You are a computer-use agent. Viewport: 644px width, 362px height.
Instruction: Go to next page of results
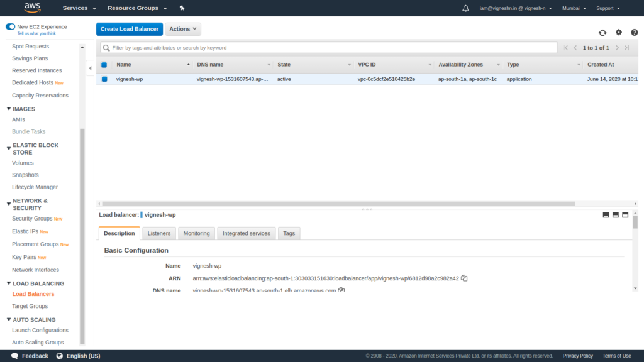(617, 48)
